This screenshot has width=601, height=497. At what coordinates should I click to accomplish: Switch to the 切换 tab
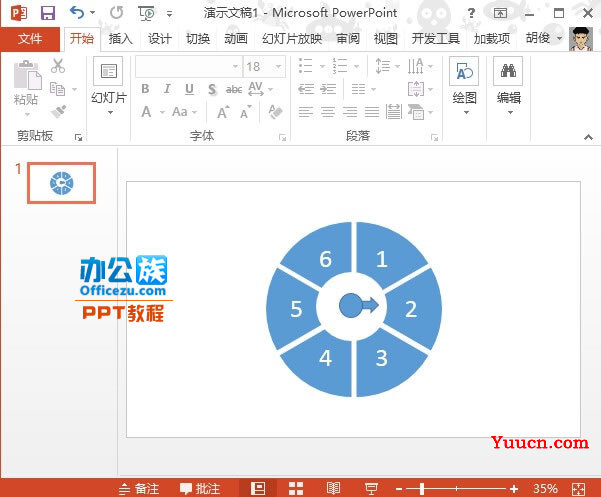198,39
